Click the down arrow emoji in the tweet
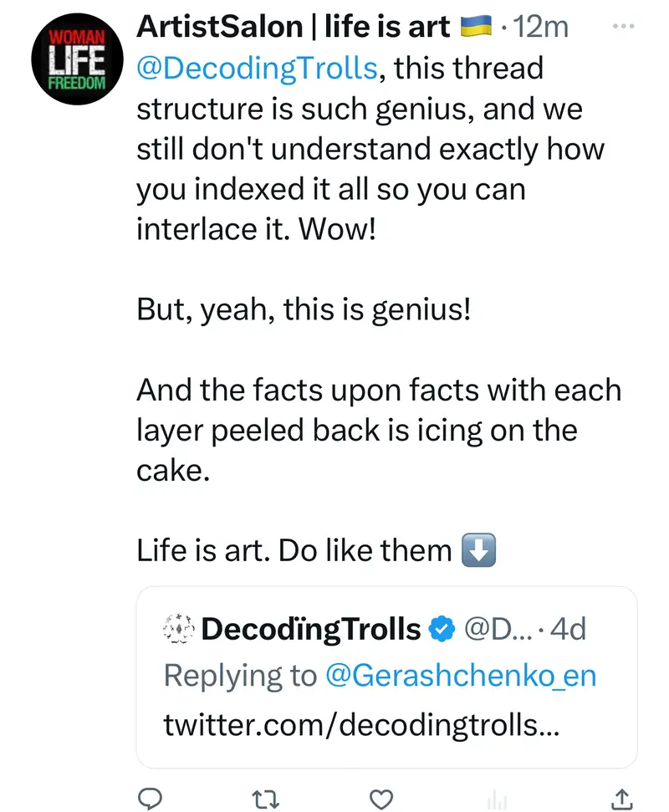Screen dimensions: 669x812 (479, 551)
